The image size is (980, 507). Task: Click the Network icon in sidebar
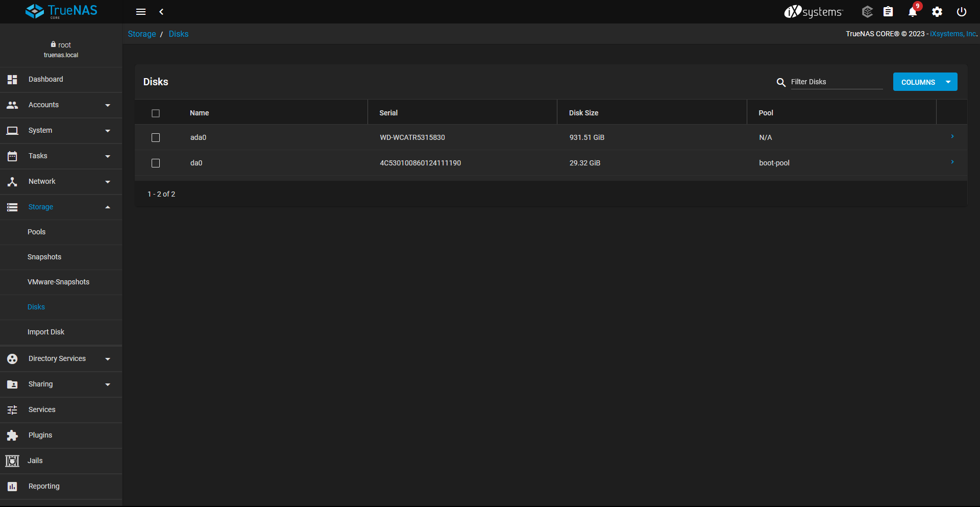click(12, 181)
